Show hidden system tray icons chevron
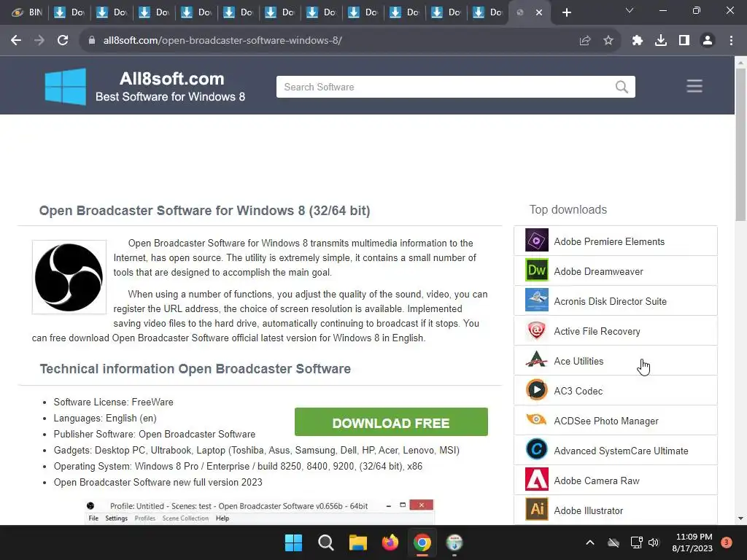 tap(589, 542)
